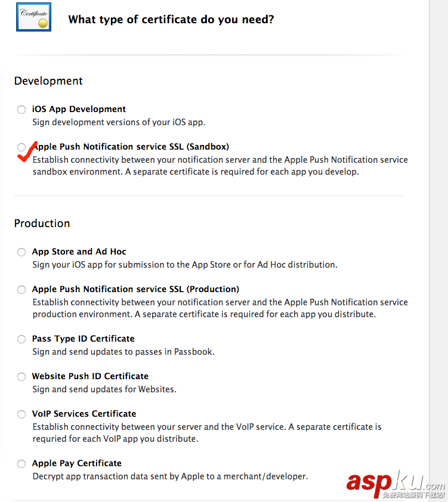Click the "VoIP Services Certificate" label text
Viewport: 448px width, 502px height.
point(84,414)
